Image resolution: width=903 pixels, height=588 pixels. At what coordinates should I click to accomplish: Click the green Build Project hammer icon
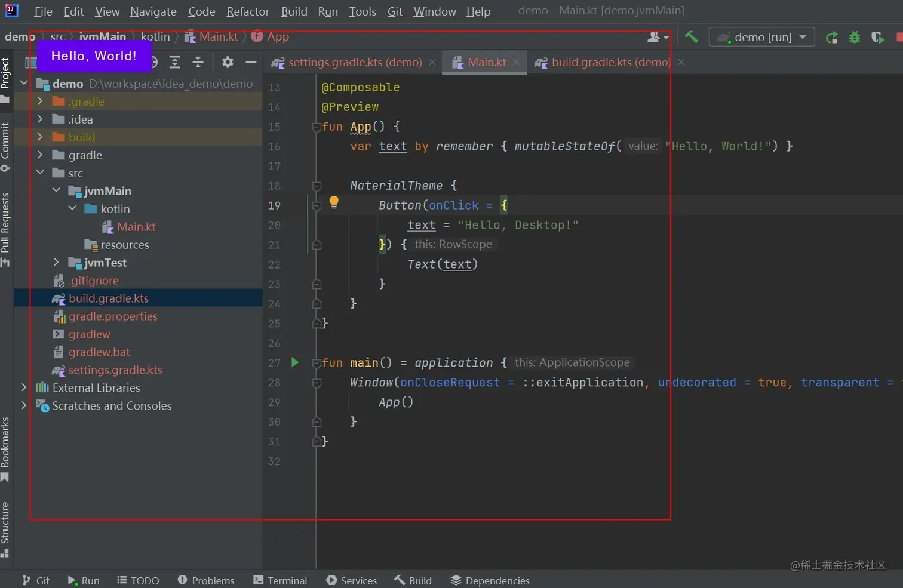point(691,37)
